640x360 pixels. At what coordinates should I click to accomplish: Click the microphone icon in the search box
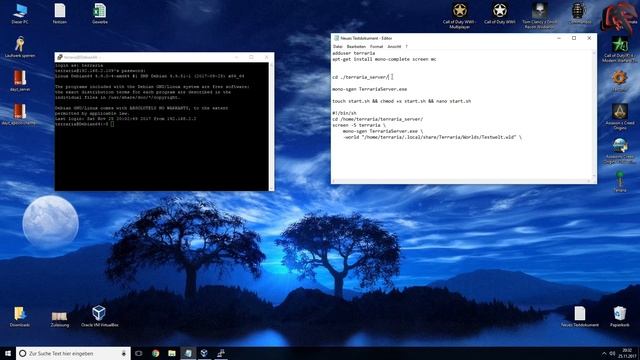(x=124, y=353)
